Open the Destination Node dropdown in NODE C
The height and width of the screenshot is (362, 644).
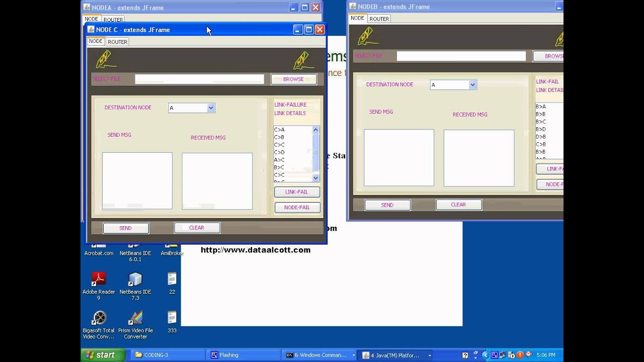click(211, 108)
